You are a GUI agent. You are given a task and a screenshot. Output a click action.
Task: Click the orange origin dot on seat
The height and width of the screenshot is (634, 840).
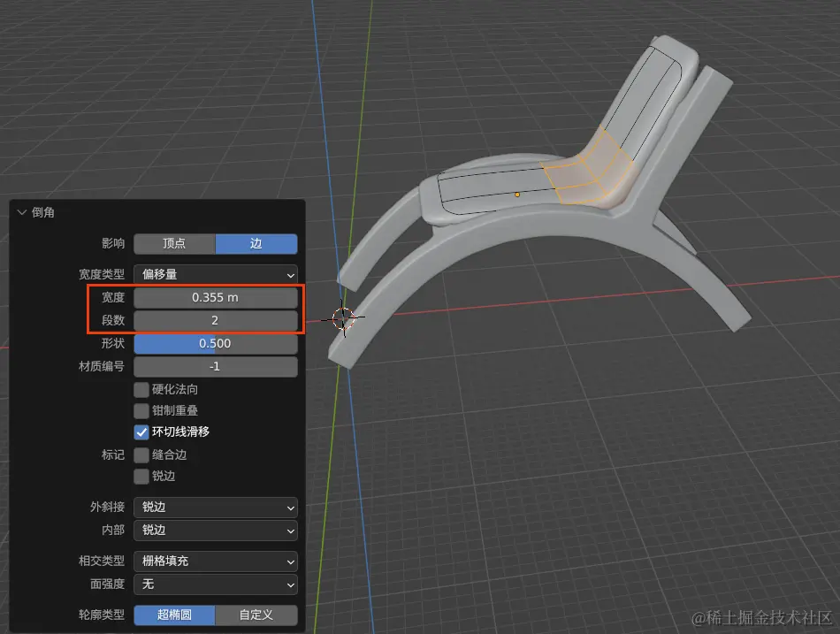tap(517, 195)
